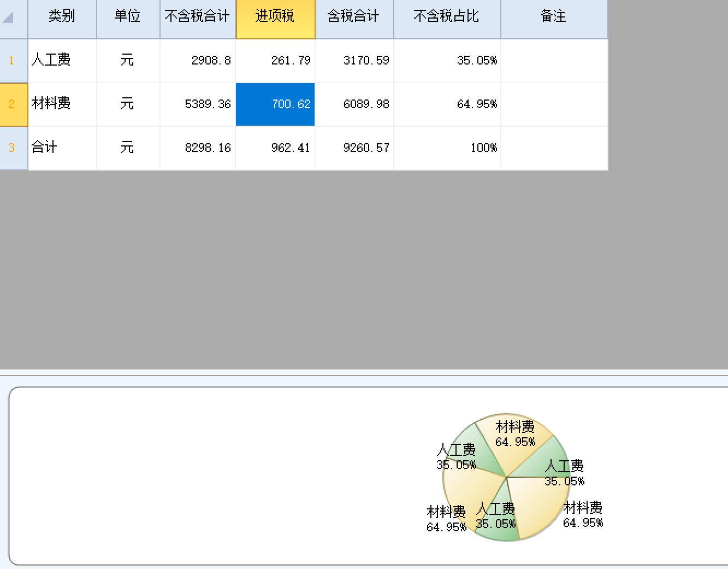Click the value 3170.59 cell
Viewport: 728px width, 569px height.
point(354,61)
